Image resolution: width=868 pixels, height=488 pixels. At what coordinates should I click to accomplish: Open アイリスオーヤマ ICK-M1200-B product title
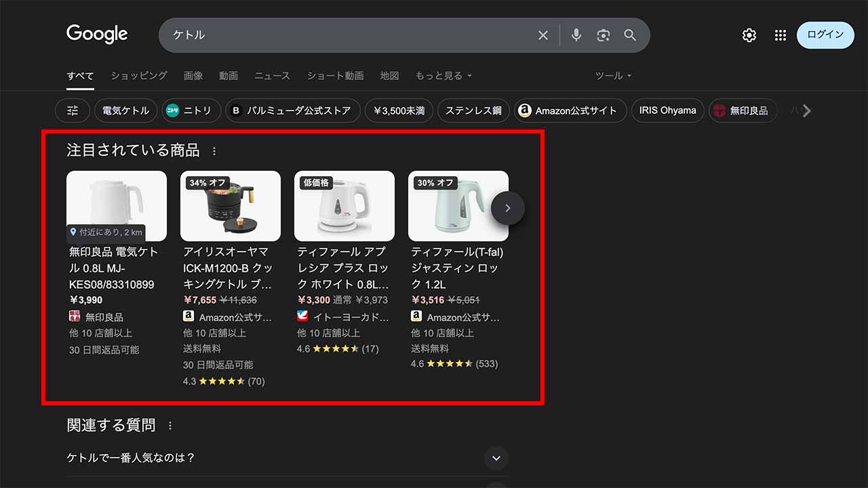click(x=229, y=268)
